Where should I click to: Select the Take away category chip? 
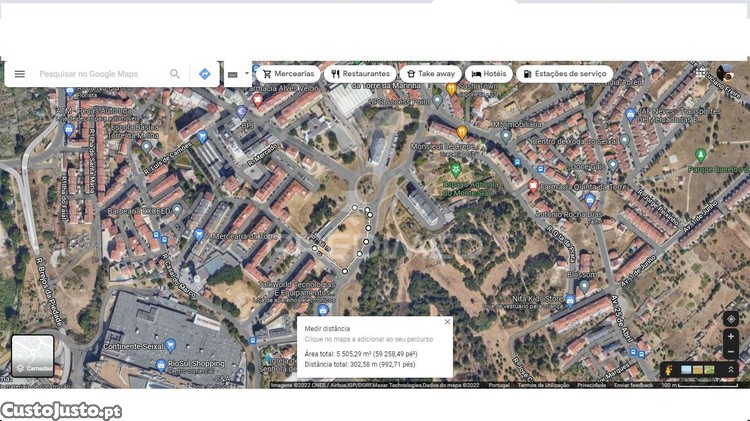[x=429, y=74]
